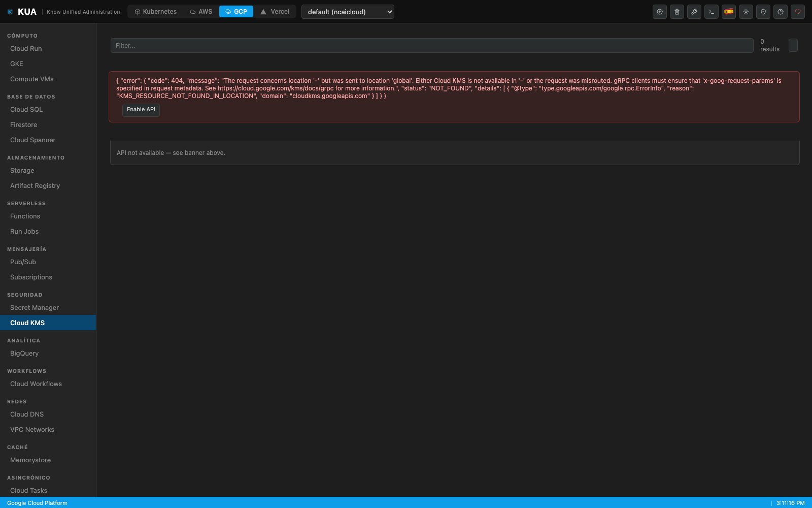Screen dimensions: 812x508
Task: Go to Artifact Registry
Action: click(x=48, y=186)
